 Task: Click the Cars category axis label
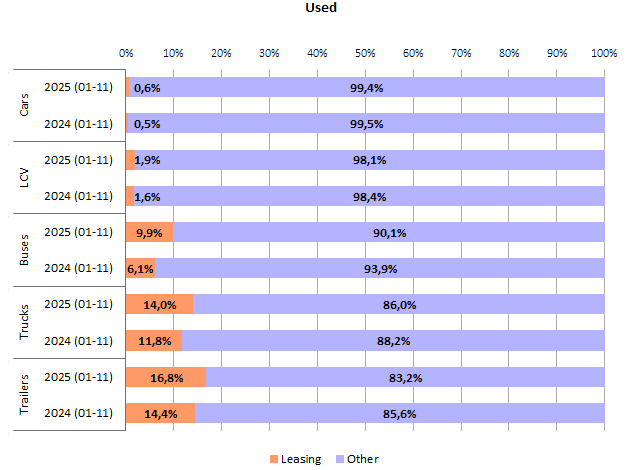(25, 105)
